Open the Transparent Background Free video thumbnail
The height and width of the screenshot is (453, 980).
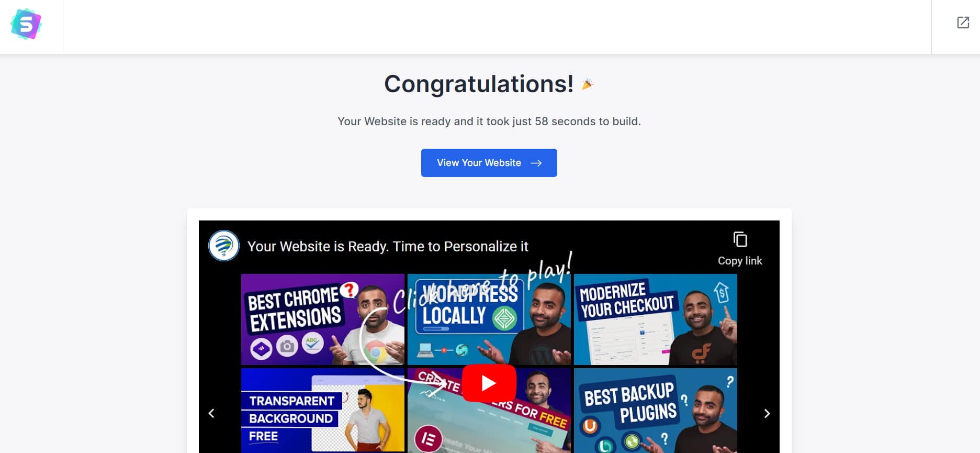[x=323, y=410]
